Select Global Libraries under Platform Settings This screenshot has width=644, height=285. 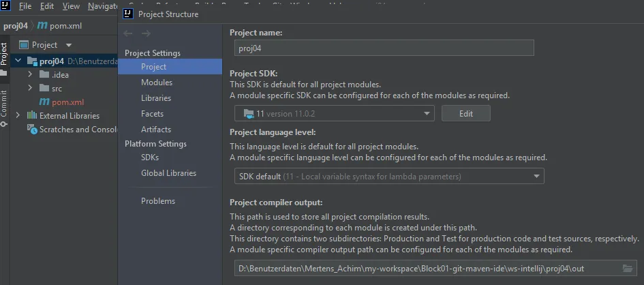[170, 173]
